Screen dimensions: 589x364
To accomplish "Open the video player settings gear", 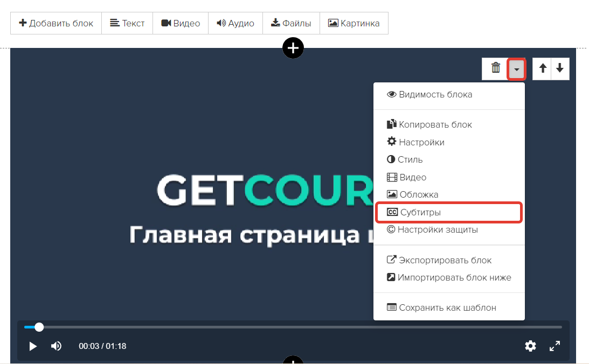I will [530, 346].
